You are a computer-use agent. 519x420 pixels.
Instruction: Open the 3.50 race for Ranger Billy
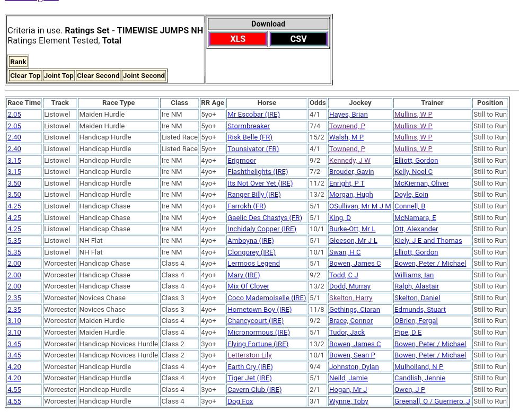coord(14,195)
